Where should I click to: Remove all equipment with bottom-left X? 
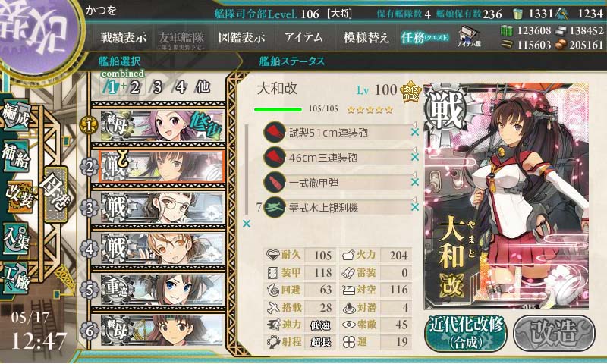pos(246,224)
